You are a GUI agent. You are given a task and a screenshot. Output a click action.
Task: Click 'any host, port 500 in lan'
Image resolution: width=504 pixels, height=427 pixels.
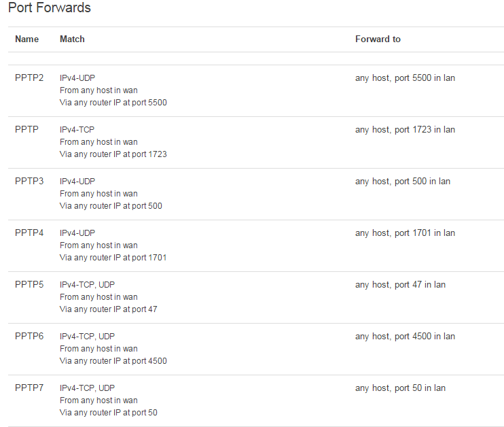click(402, 182)
